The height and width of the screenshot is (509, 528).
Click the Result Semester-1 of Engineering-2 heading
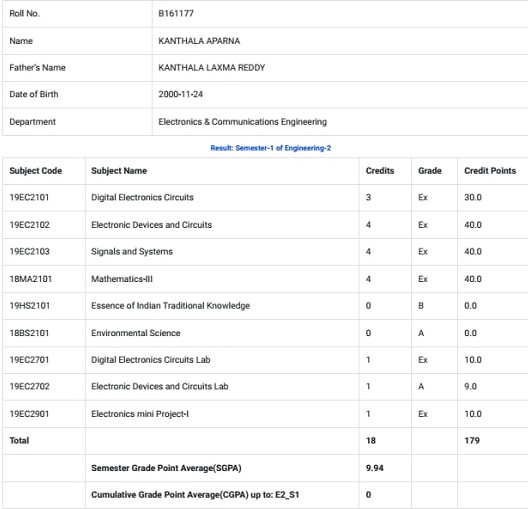270,148
